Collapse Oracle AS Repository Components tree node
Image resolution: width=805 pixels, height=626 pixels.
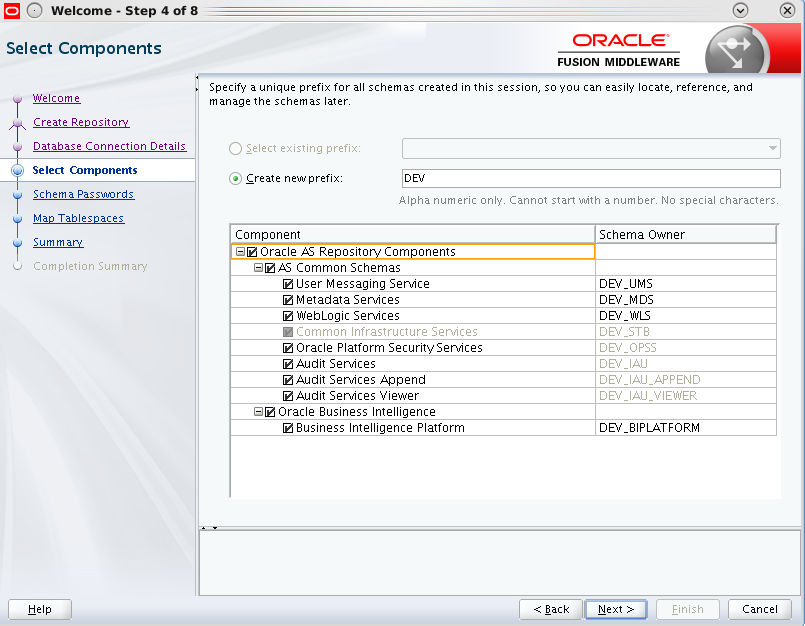click(x=240, y=252)
